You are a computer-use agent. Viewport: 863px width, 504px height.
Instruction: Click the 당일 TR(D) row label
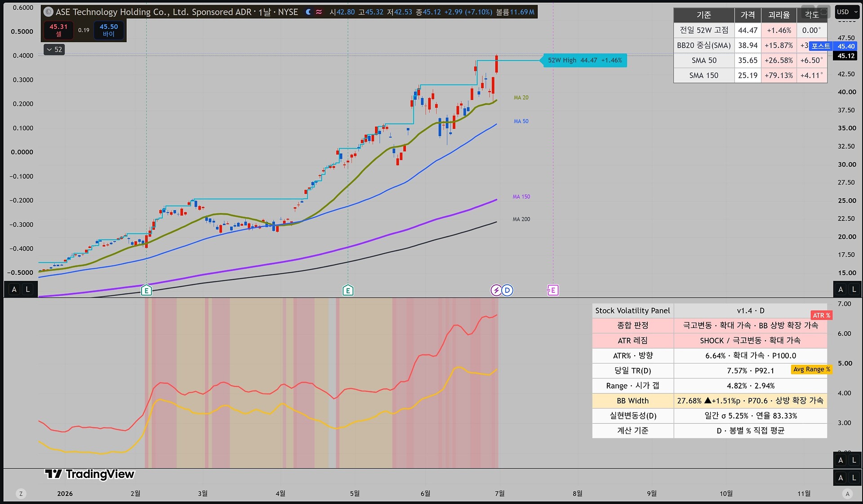633,371
